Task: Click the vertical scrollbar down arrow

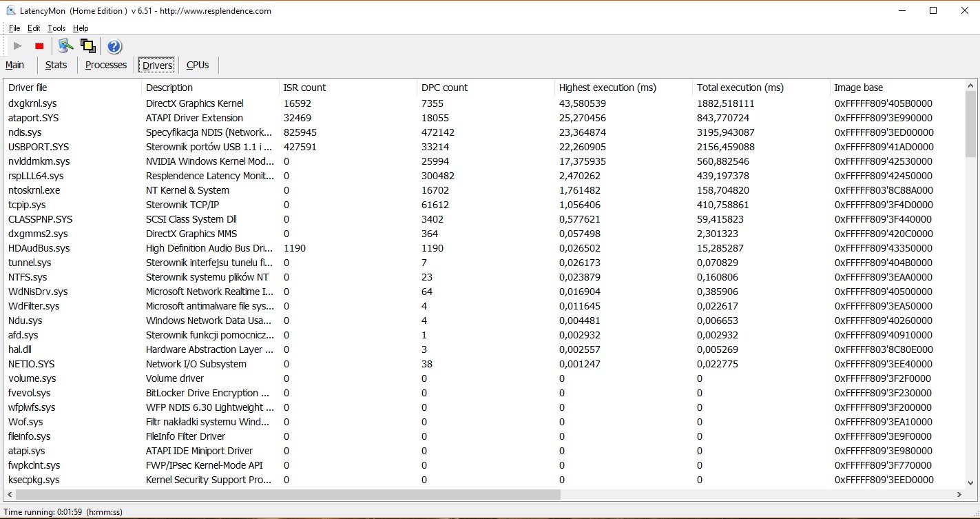Action: click(x=970, y=483)
